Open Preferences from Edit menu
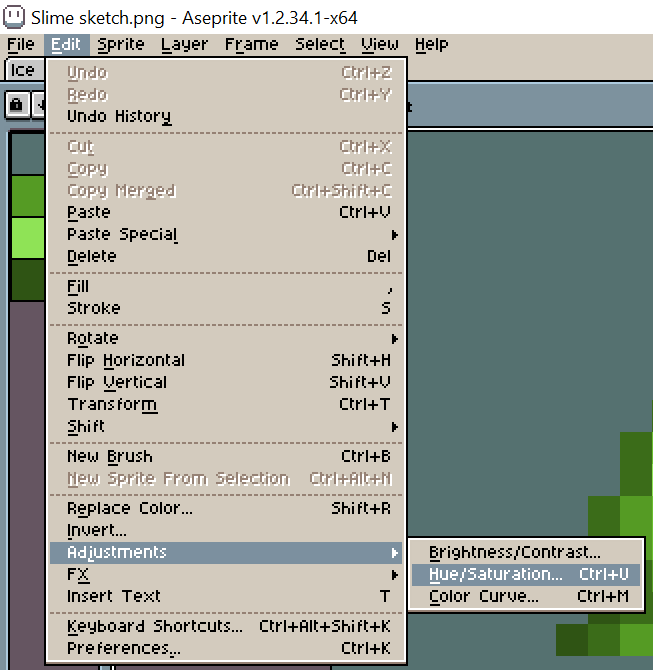 [x=226, y=648]
